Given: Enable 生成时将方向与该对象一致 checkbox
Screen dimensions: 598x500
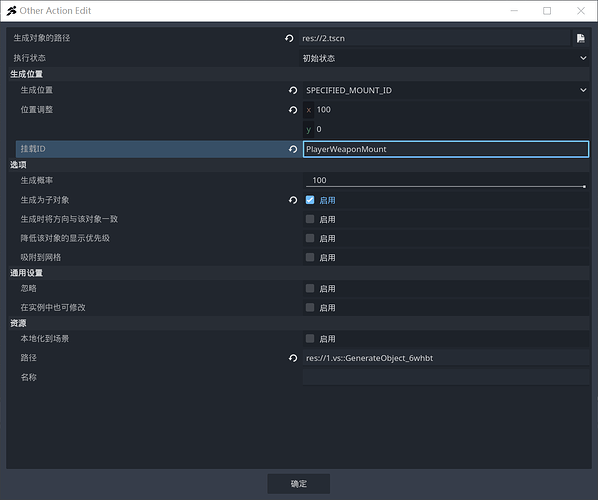Looking at the screenshot, I should [x=310, y=219].
